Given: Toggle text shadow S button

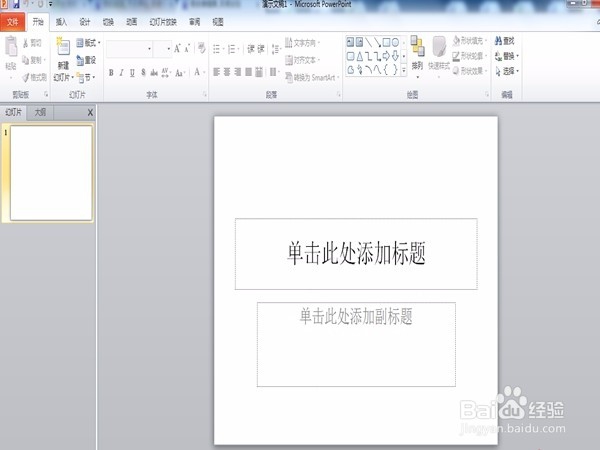Looking at the screenshot, I should (x=143, y=72).
